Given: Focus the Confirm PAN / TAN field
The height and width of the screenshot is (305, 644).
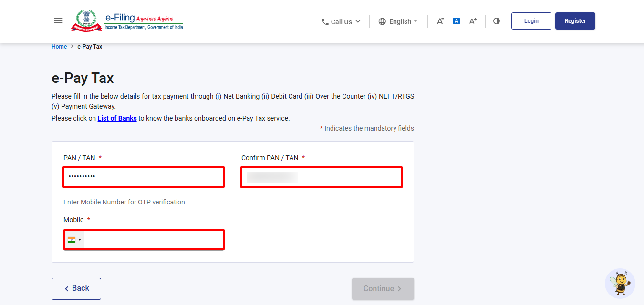Looking at the screenshot, I should tap(322, 177).
